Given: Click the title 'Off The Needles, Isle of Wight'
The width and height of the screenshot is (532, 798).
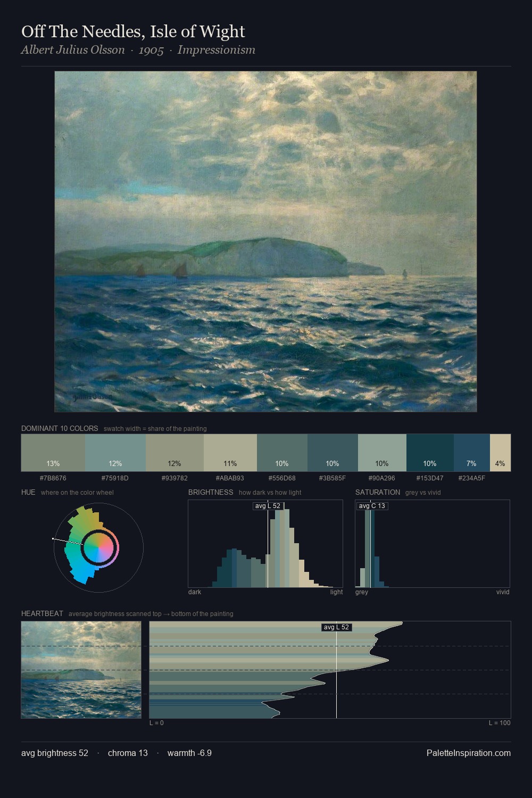Looking at the screenshot, I should coord(133,32).
